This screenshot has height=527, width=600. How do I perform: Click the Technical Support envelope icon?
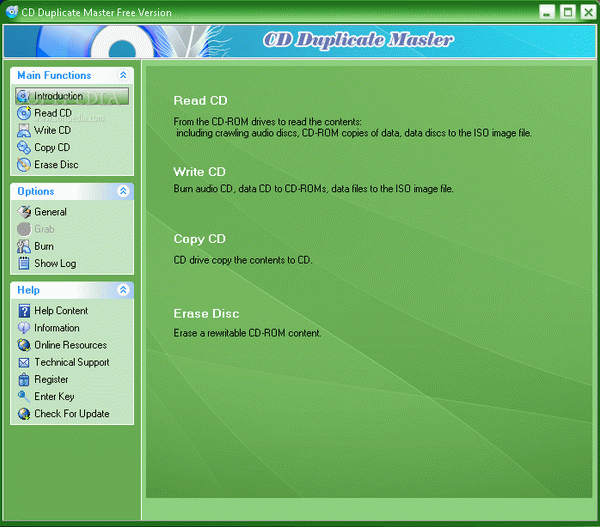[x=24, y=362]
